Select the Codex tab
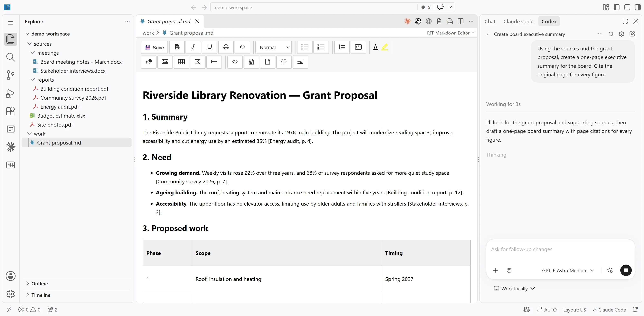 [x=549, y=21]
